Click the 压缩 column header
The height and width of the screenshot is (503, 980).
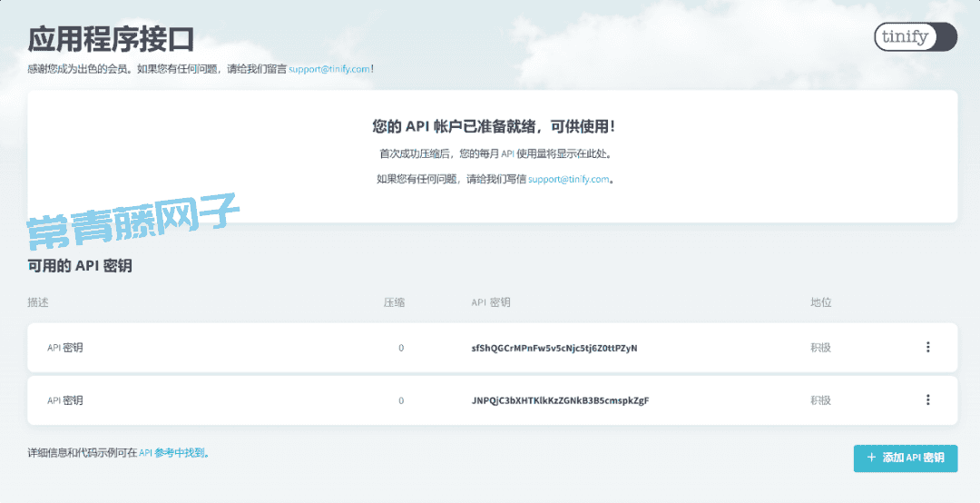click(395, 302)
